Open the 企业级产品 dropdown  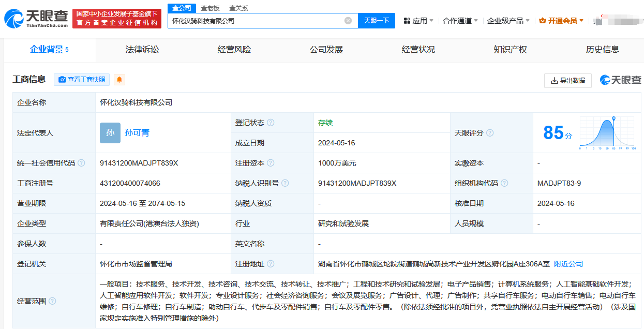pyautogui.click(x=508, y=21)
